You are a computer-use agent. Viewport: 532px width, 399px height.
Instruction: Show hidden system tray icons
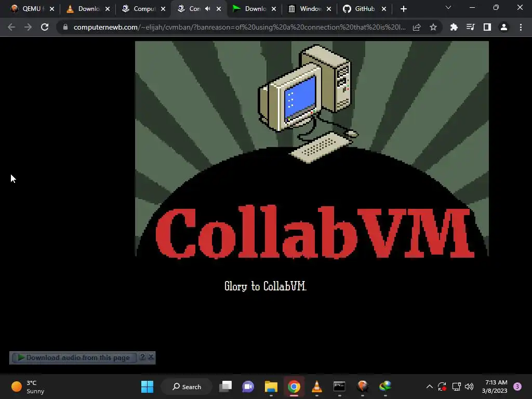tap(429, 387)
